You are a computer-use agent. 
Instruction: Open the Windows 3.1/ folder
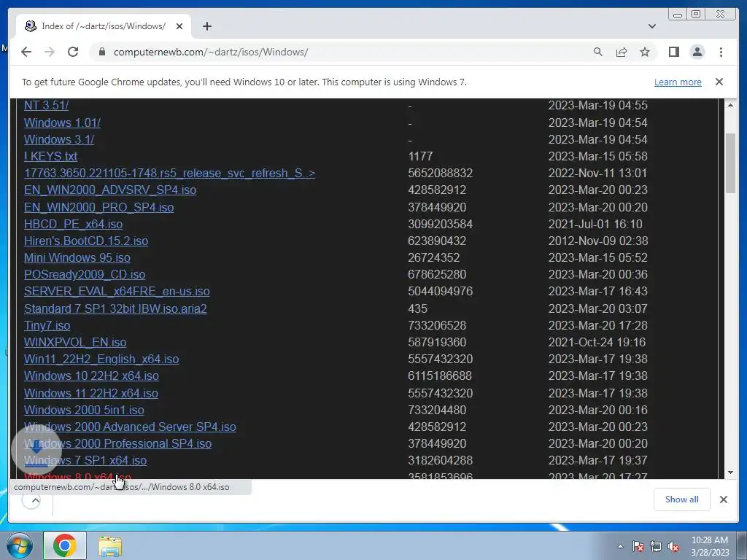59,139
